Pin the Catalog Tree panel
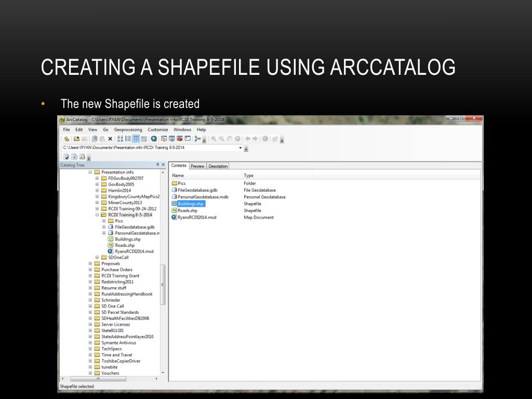The image size is (532, 399). pos(157,165)
